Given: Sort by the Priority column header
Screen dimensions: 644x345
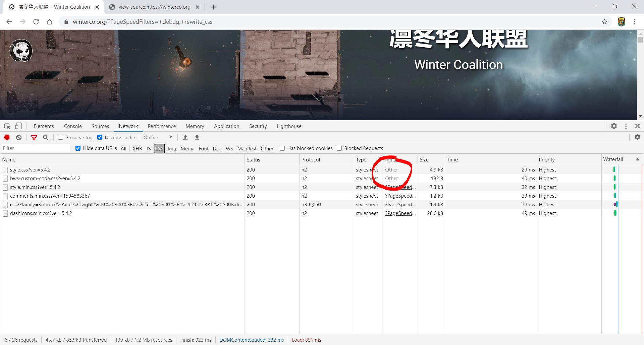Looking at the screenshot, I should pyautogui.click(x=569, y=160).
